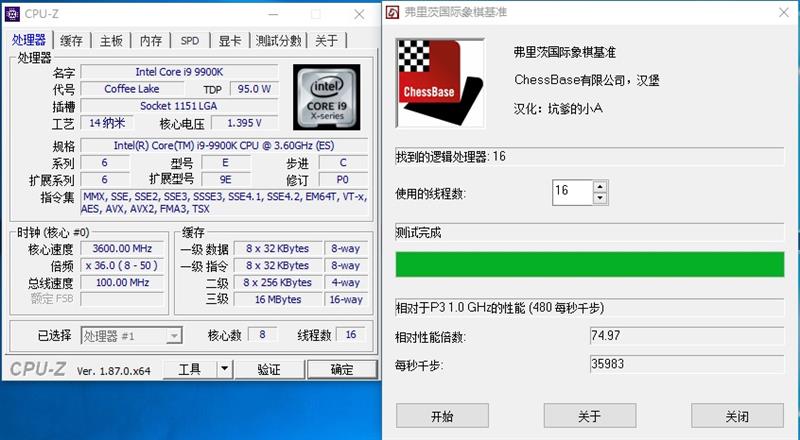
Task: Click the specification i9-9900K CPU @ 3.60GHz text
Action: tap(224, 145)
